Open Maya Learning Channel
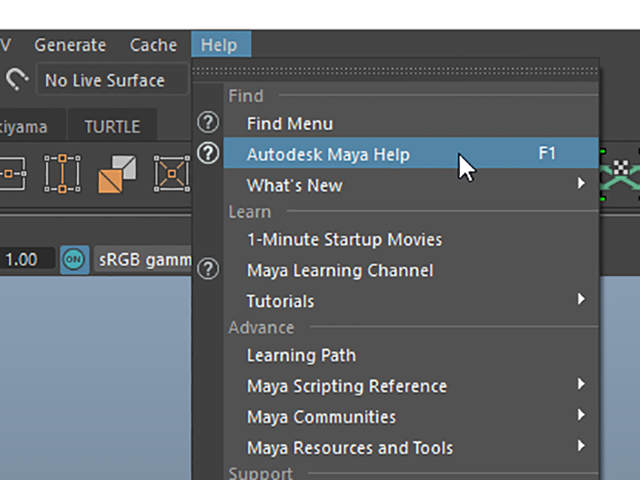640x480 pixels. 411,270
